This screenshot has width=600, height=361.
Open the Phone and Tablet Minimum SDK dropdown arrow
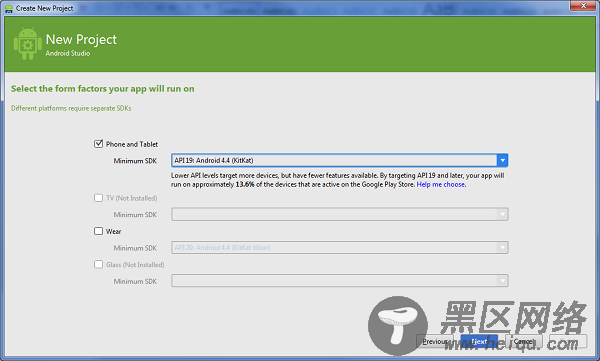pos(502,160)
